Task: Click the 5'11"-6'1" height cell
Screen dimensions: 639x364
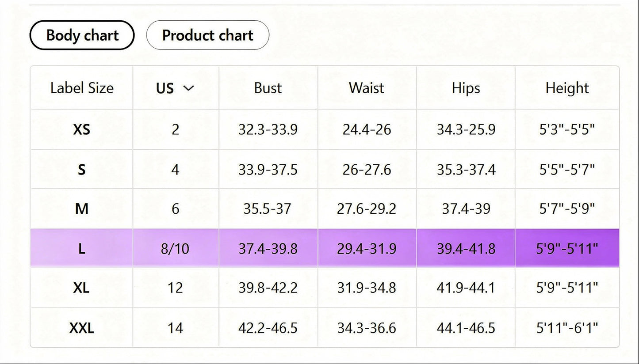Action: pyautogui.click(x=567, y=328)
